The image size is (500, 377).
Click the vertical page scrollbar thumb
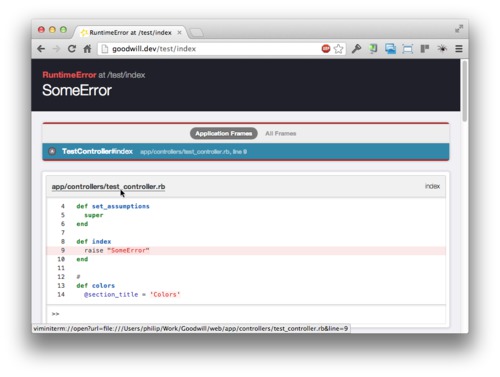point(465,91)
